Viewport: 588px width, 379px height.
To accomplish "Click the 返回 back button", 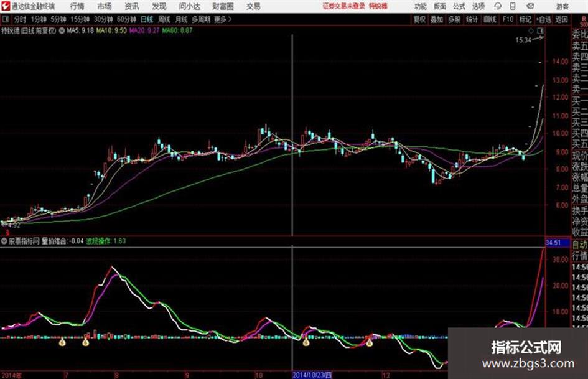I will coord(561,19).
